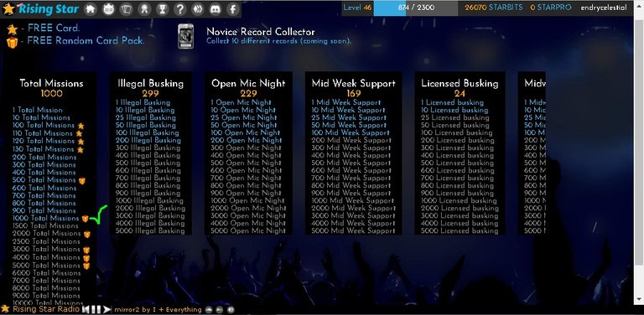The width and height of the screenshot is (644, 315).
Task: Click the Licensed Busking count 24
Action: pyautogui.click(x=460, y=94)
